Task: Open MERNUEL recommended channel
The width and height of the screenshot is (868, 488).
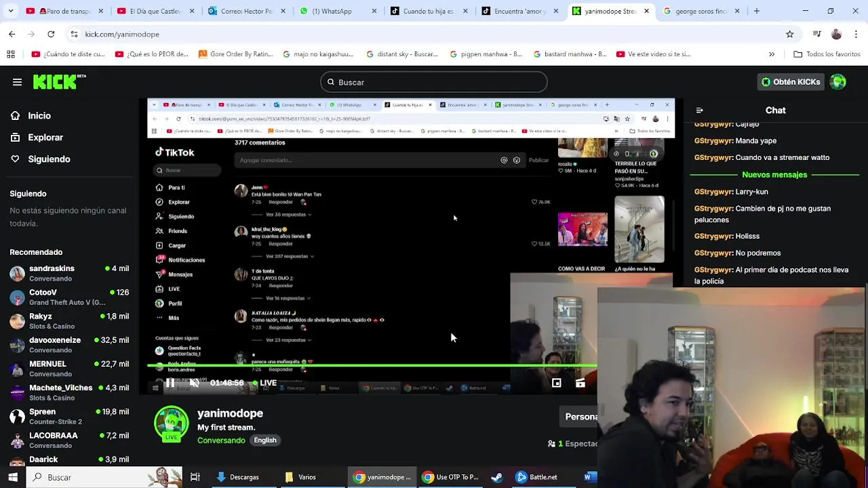Action: coord(68,369)
